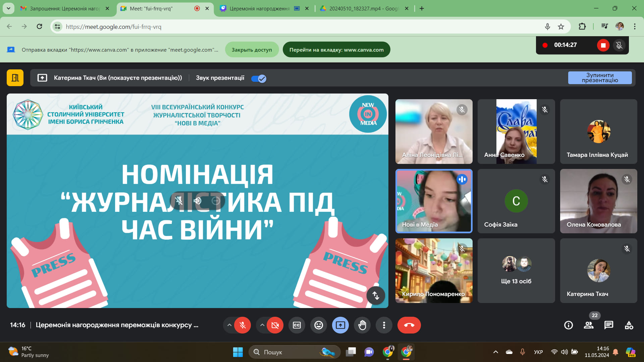644x362 pixels.
Task: Switch to the Gmail invitation tab
Action: pos(64,8)
